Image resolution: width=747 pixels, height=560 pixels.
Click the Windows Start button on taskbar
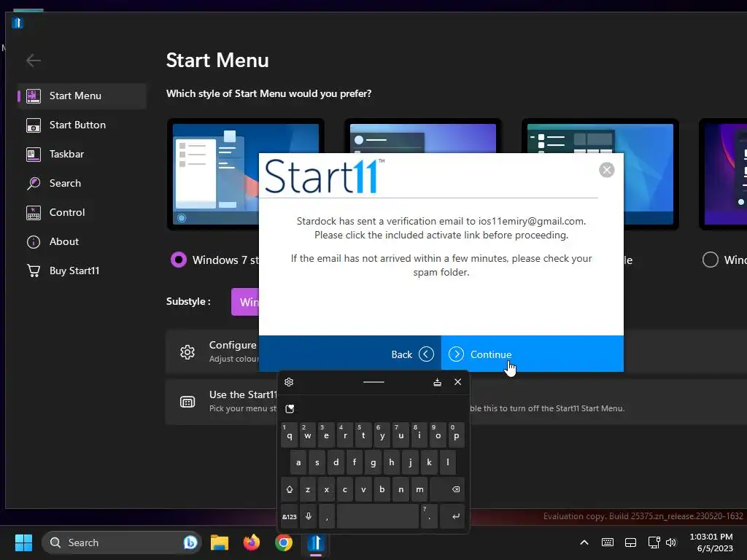(23, 542)
